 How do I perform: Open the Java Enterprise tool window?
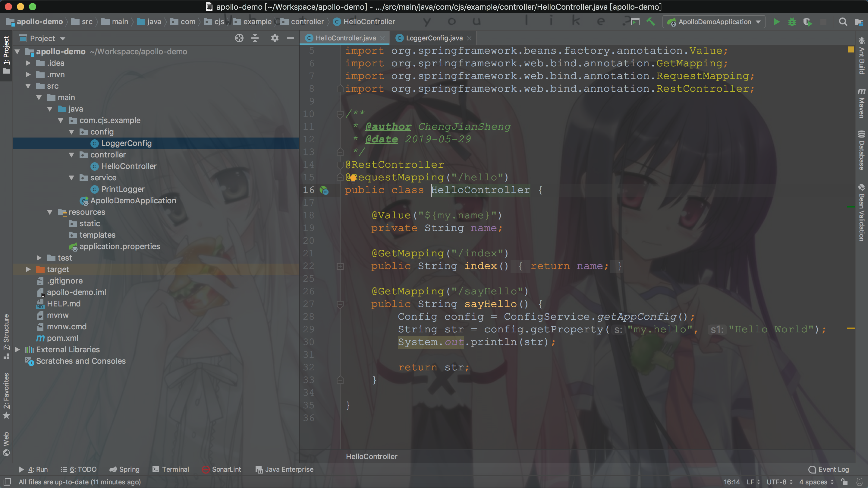coord(285,470)
